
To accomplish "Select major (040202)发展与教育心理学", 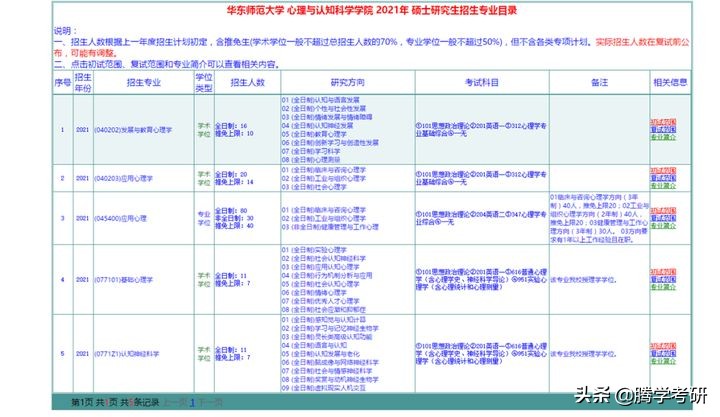I will click(x=133, y=130).
